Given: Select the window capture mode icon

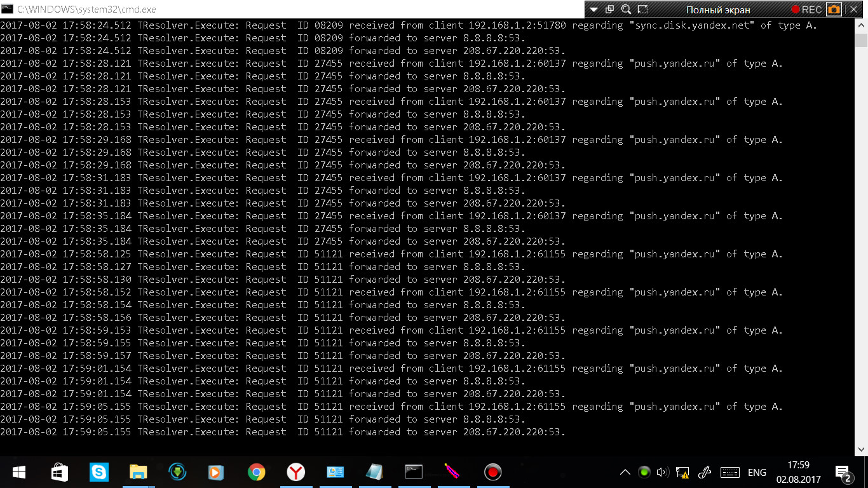Looking at the screenshot, I should [610, 10].
